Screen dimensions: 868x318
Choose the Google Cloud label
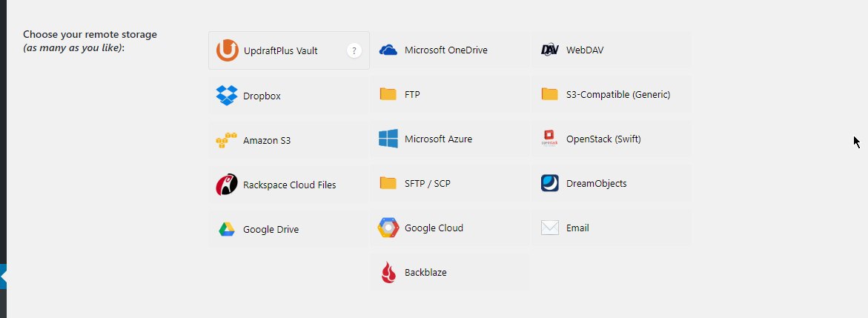click(434, 228)
